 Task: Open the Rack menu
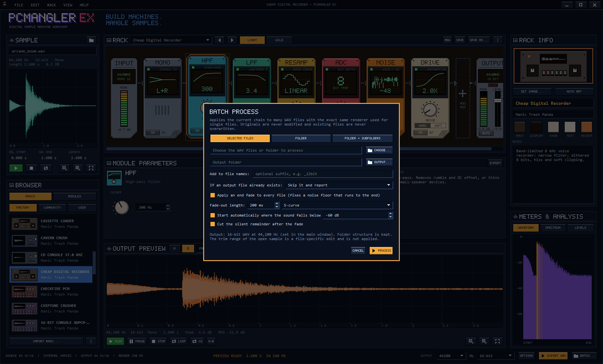tap(51, 5)
